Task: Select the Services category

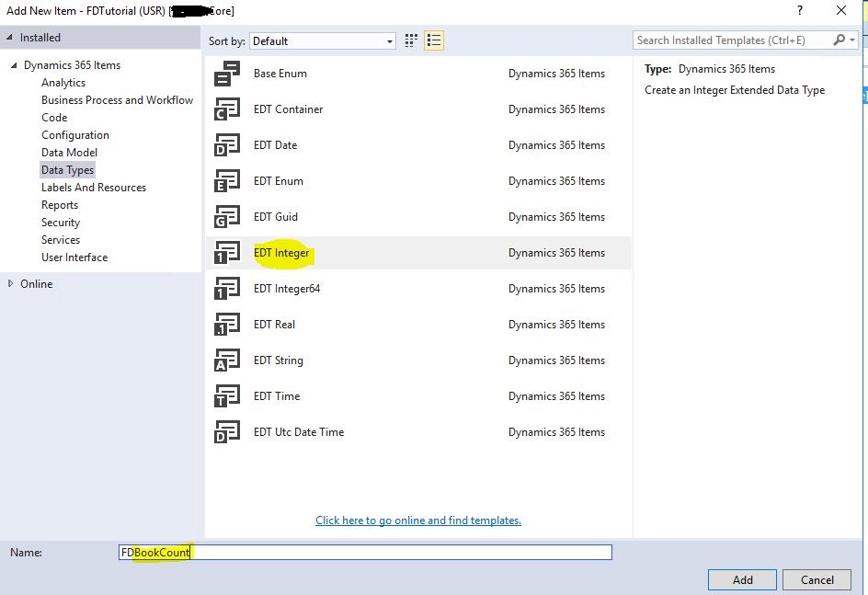Action: click(x=61, y=240)
